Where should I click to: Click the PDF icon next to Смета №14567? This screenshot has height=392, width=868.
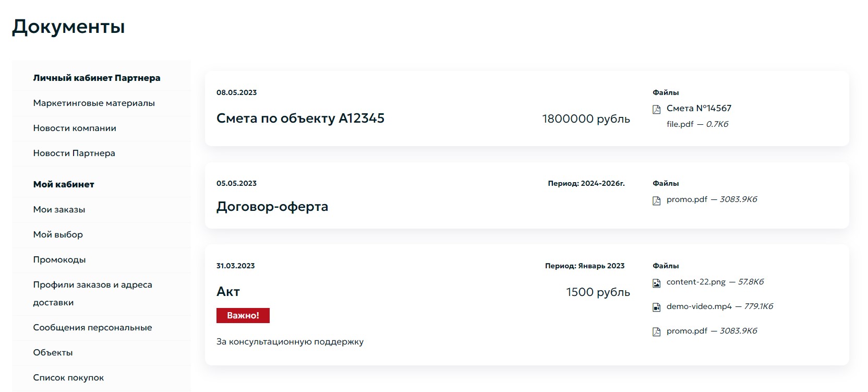coord(656,109)
